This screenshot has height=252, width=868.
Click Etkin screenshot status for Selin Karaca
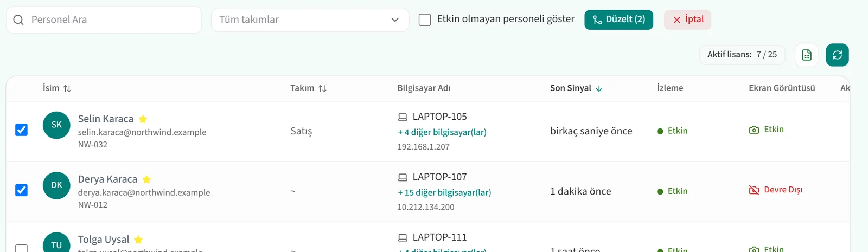pyautogui.click(x=774, y=130)
